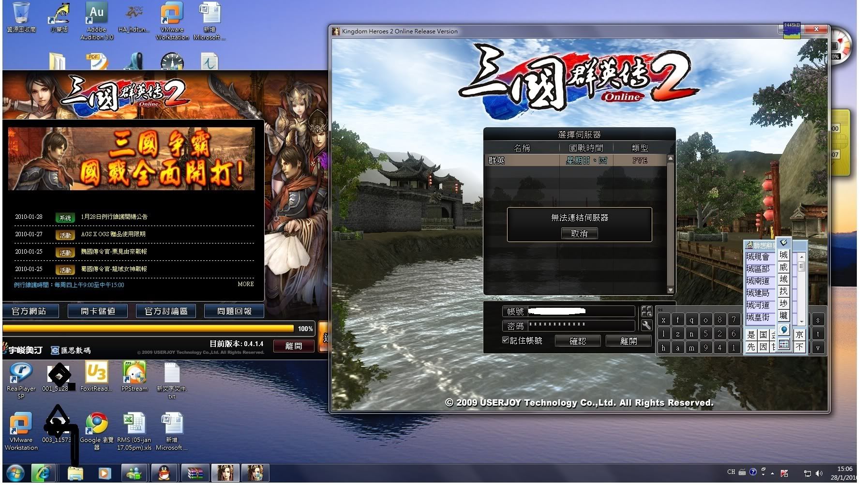Click the volume speaker tray icon
The width and height of the screenshot is (868, 485).
coord(819,473)
